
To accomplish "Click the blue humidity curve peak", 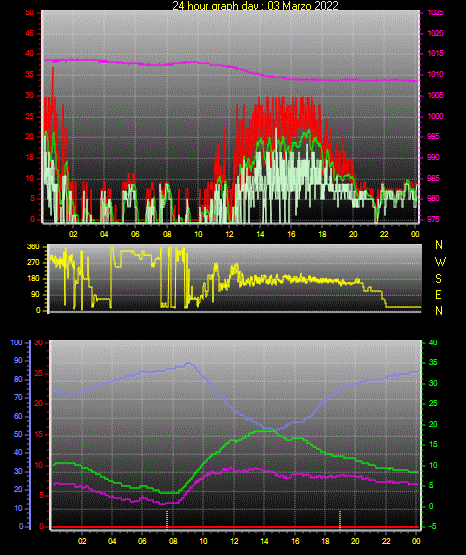I will (x=188, y=363).
